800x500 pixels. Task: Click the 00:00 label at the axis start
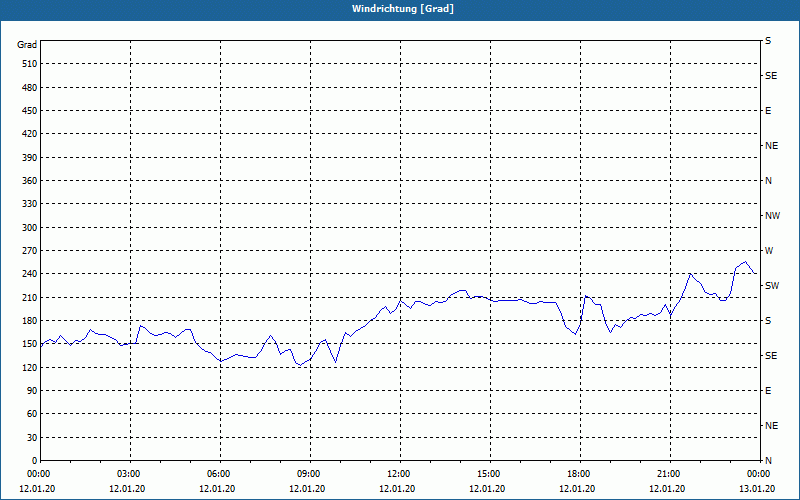coord(40,474)
